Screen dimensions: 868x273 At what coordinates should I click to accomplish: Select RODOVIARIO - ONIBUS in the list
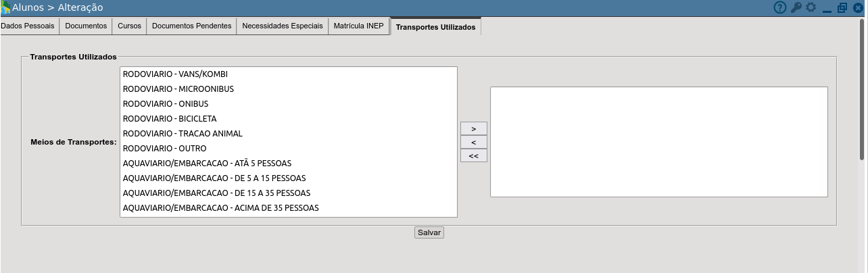coord(166,104)
